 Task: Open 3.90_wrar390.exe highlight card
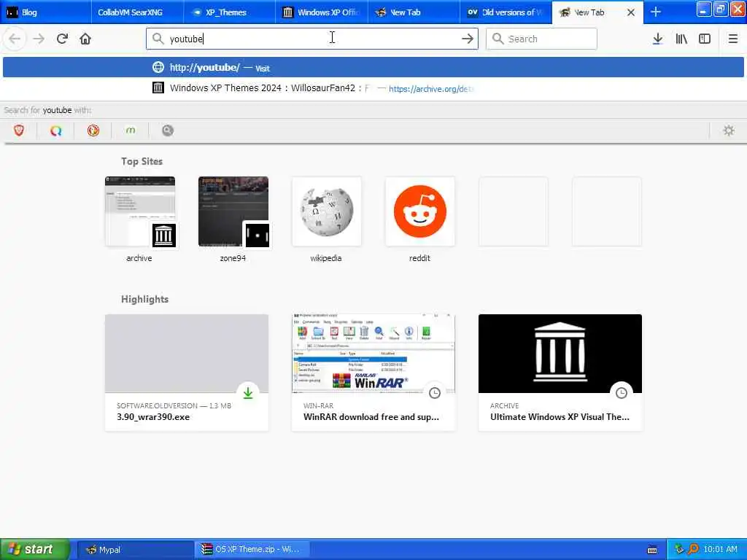(186, 373)
